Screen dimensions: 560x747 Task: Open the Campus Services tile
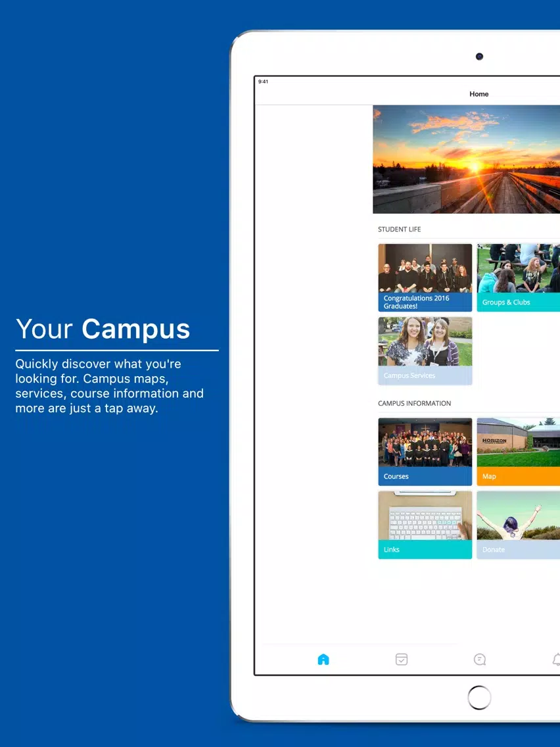click(425, 350)
